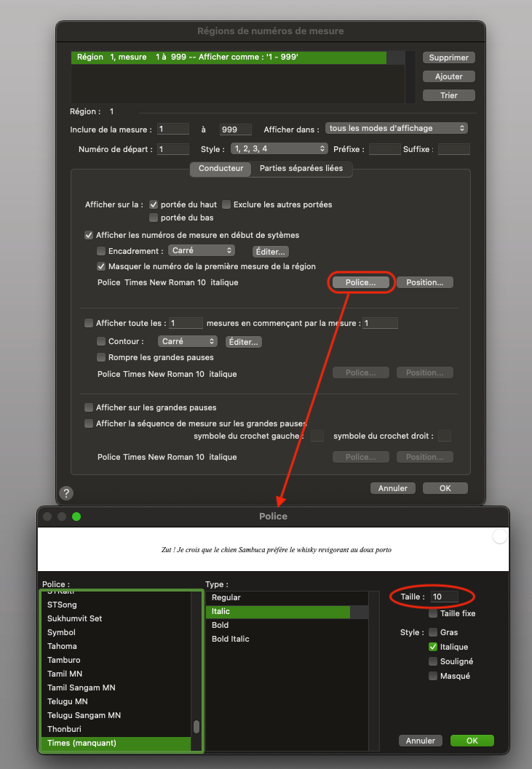532x769 pixels.
Task: Click the green zoom window button
Action: pyautogui.click(x=76, y=517)
